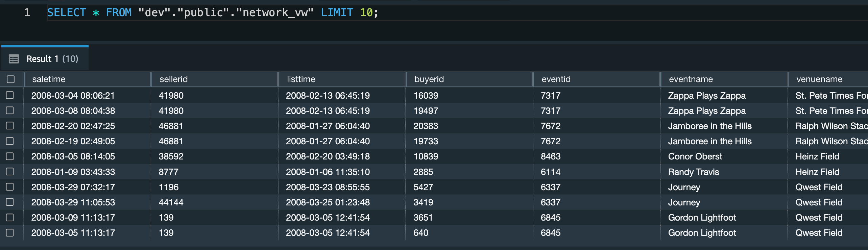This screenshot has width=868, height=250.
Task: Click the buyerid value 10839
Action: [426, 156]
